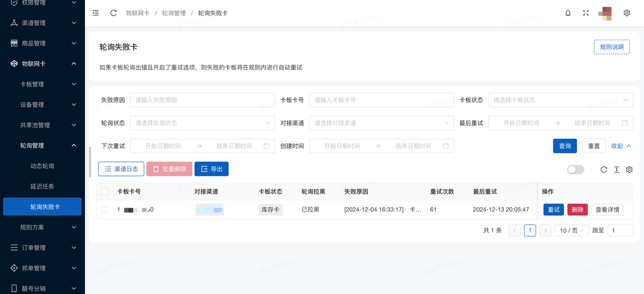Open the notification bell
644x294 pixels.
coord(568,13)
